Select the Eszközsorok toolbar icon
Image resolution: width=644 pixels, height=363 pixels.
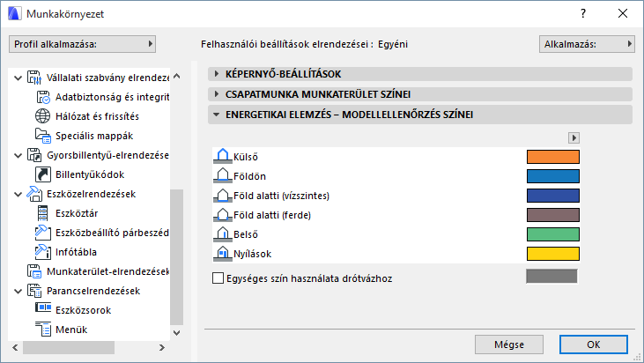43,310
